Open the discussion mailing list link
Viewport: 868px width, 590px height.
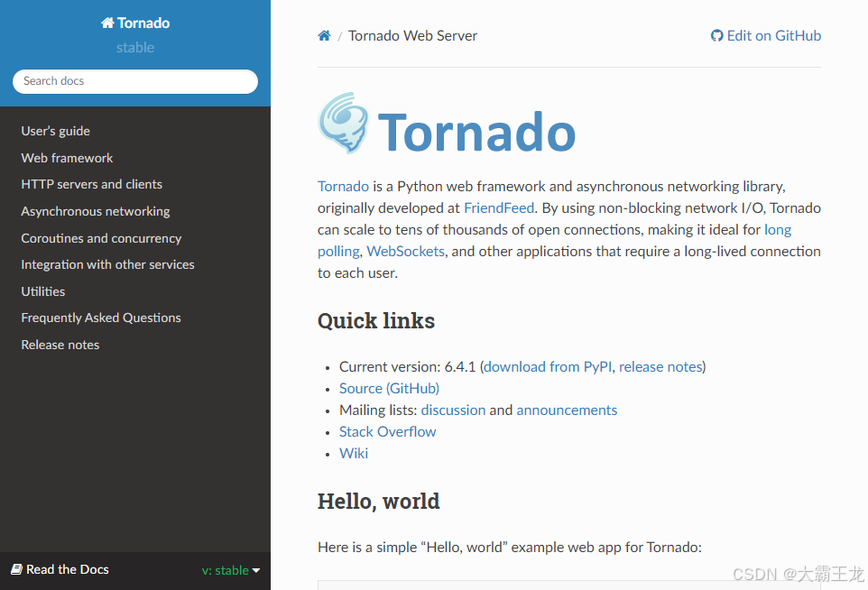[x=453, y=410]
